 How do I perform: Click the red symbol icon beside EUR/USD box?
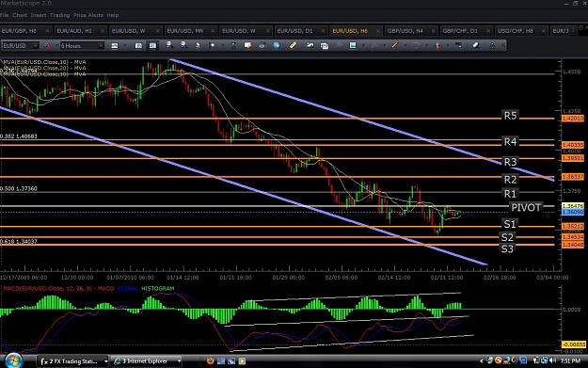click(x=47, y=46)
